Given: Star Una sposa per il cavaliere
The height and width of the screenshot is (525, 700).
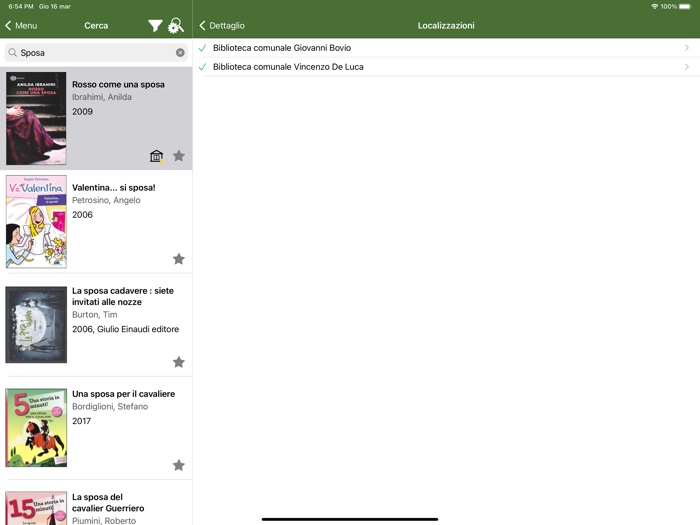Looking at the screenshot, I should (179, 465).
